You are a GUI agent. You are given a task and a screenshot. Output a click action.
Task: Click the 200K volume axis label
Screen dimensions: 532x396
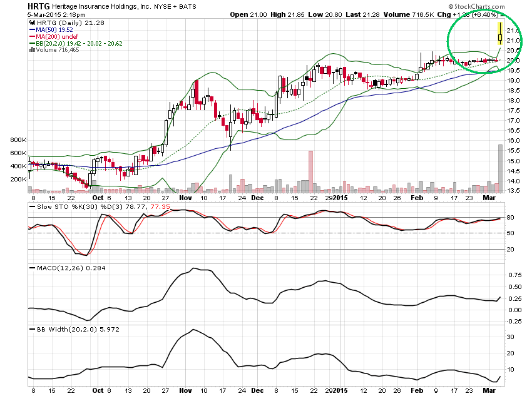click(18, 180)
